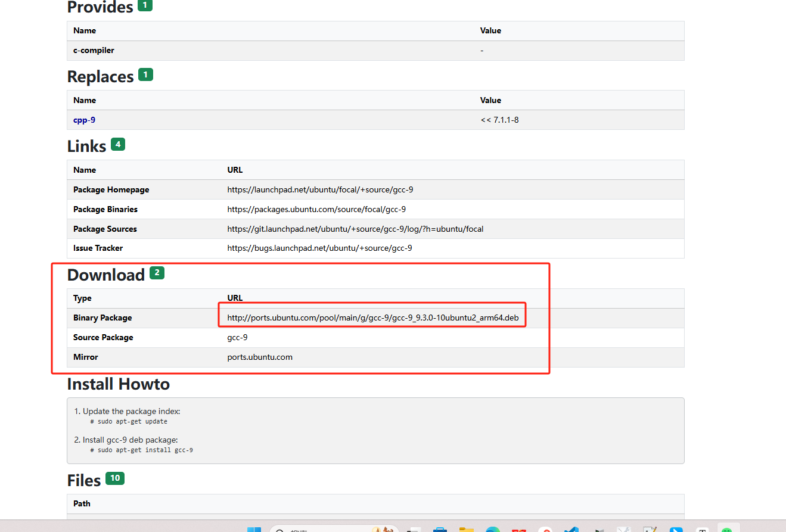
Task: Click the green badge next to Links
Action: tap(117, 144)
